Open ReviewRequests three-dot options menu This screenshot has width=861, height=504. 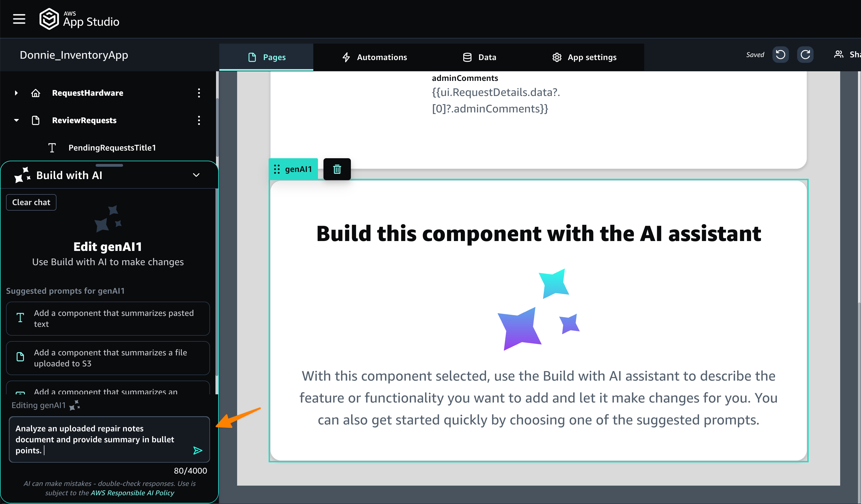point(199,120)
